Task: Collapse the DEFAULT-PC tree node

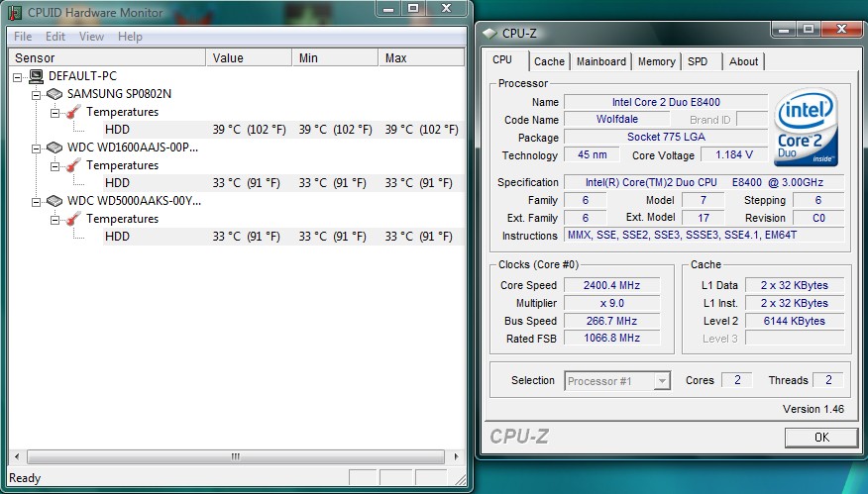Action: pos(18,77)
